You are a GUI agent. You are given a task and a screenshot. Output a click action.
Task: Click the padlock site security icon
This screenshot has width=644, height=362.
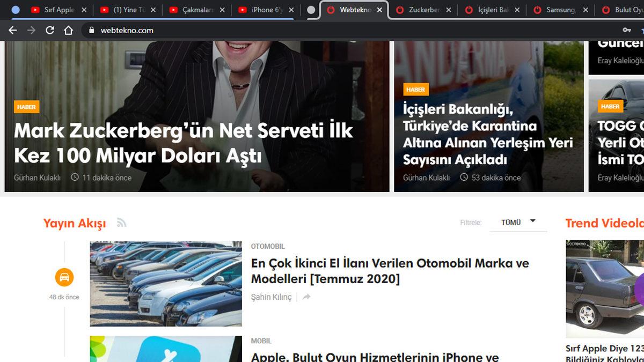92,31
